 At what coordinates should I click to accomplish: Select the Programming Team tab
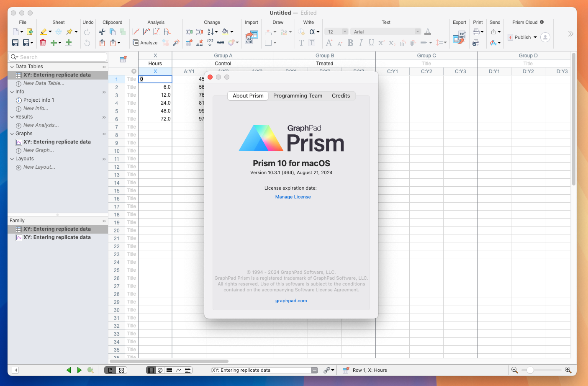(x=298, y=96)
